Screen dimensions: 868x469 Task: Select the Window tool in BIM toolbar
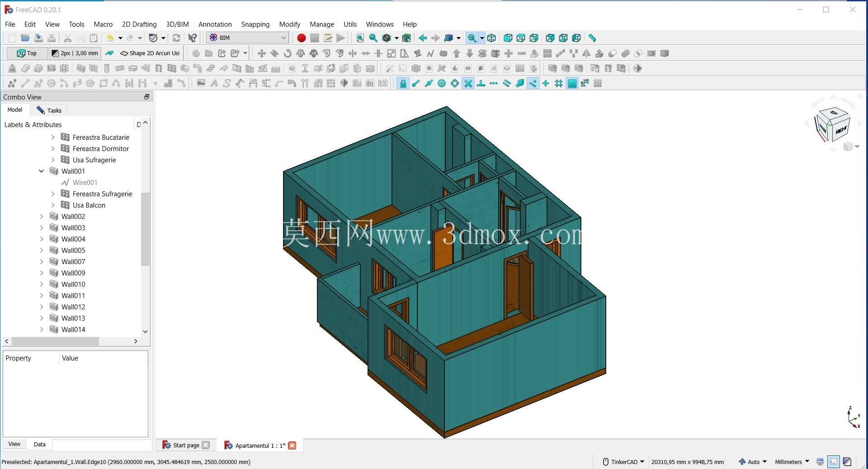click(x=171, y=68)
